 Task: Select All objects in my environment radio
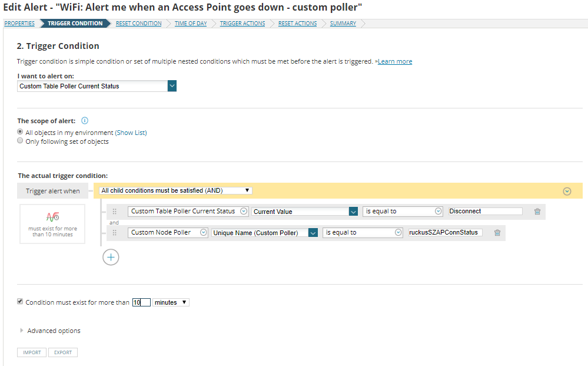pyautogui.click(x=20, y=131)
